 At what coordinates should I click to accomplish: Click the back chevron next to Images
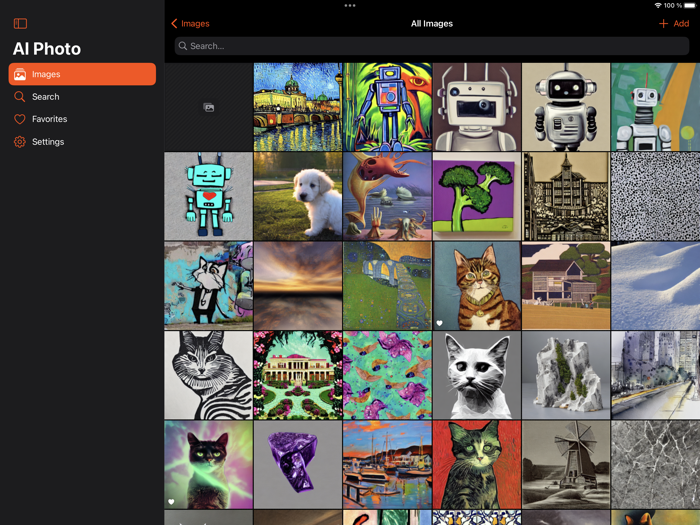pos(174,23)
